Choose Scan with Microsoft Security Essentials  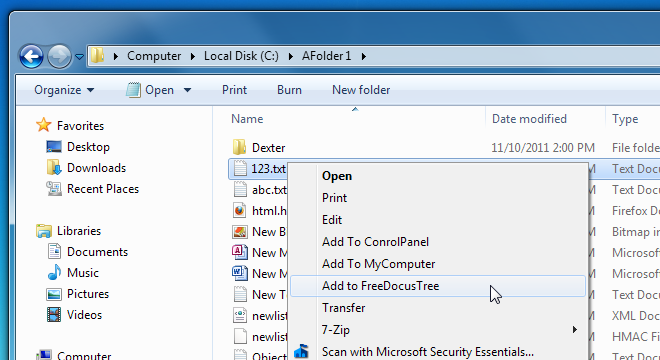point(438,352)
